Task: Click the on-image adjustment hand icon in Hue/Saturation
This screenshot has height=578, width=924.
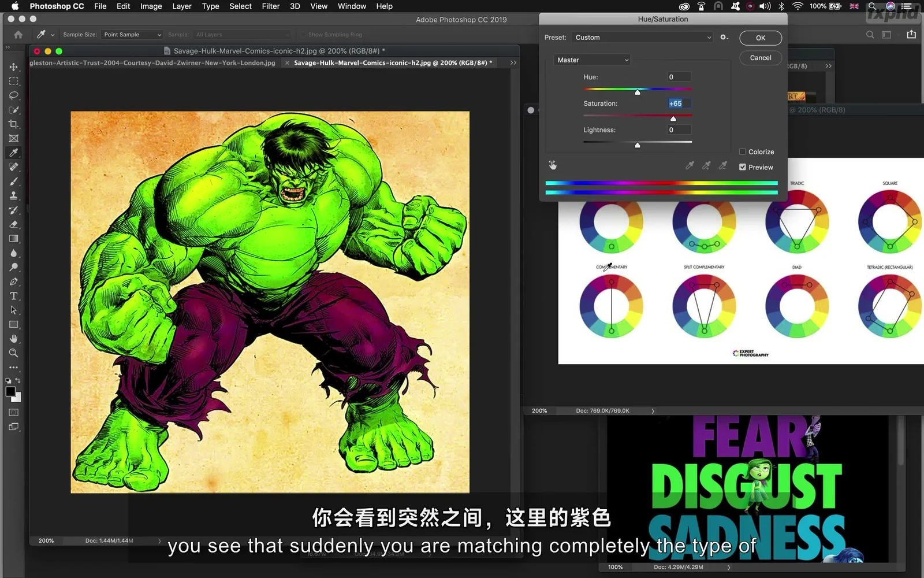Action: point(553,165)
